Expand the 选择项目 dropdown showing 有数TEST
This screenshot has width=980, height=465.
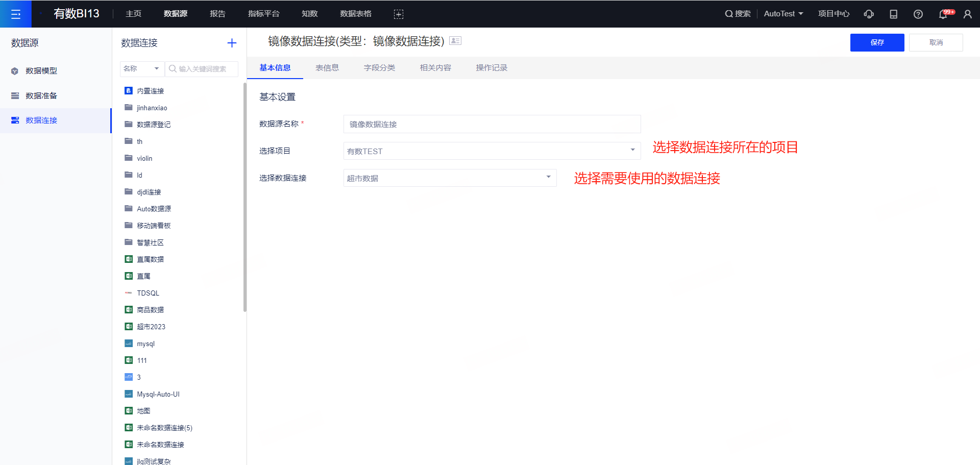(x=492, y=151)
